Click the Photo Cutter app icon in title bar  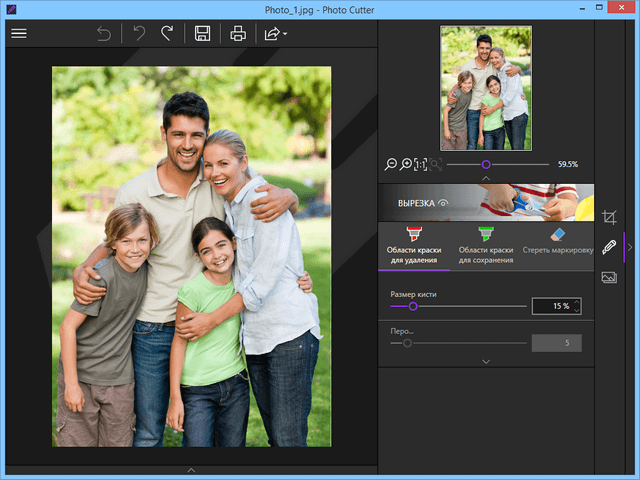[x=11, y=9]
